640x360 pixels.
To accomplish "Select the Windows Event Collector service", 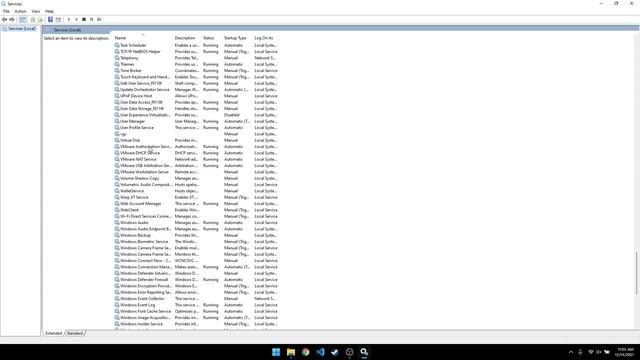I will 196,299.
